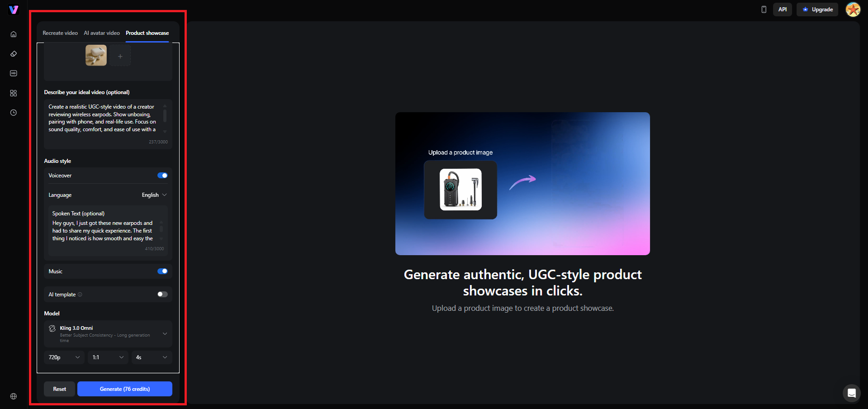Enable the AI template toggle
This screenshot has height=409, width=868.
pyautogui.click(x=162, y=294)
